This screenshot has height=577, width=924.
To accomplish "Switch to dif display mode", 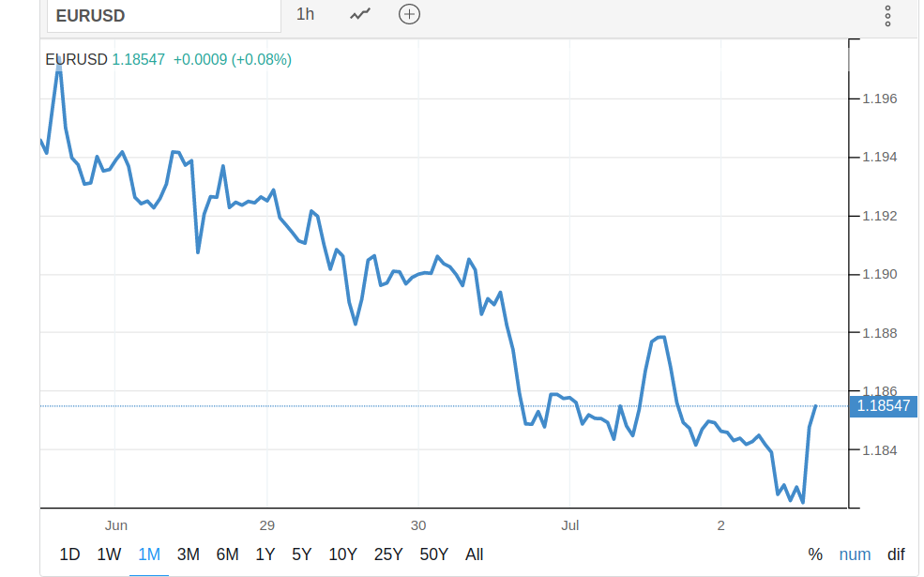I will (896, 554).
